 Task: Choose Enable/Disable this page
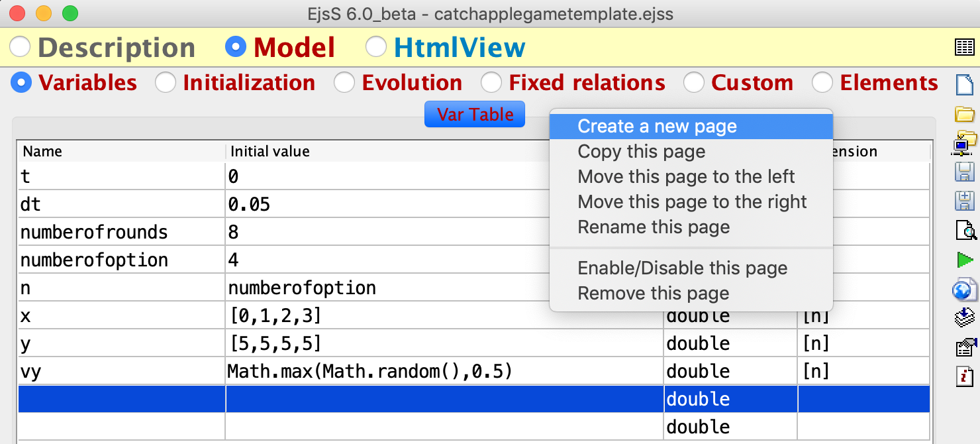[x=691, y=268]
